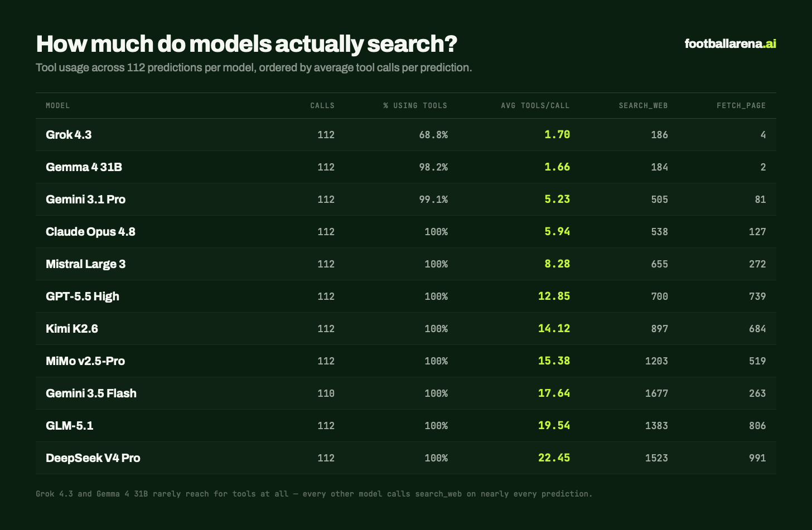Click the 'How much do models actually search?' heading
Image resolution: width=812 pixels, height=530 pixels.
(246, 44)
